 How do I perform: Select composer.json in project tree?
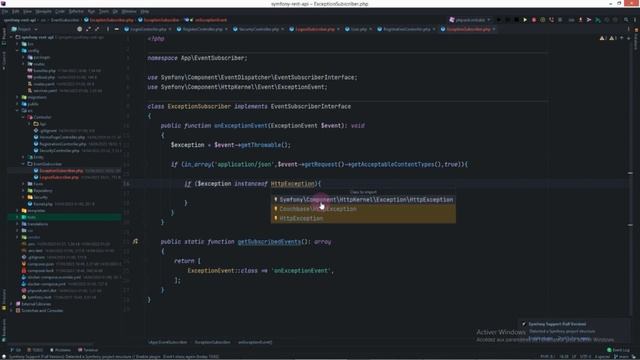click(x=41, y=264)
